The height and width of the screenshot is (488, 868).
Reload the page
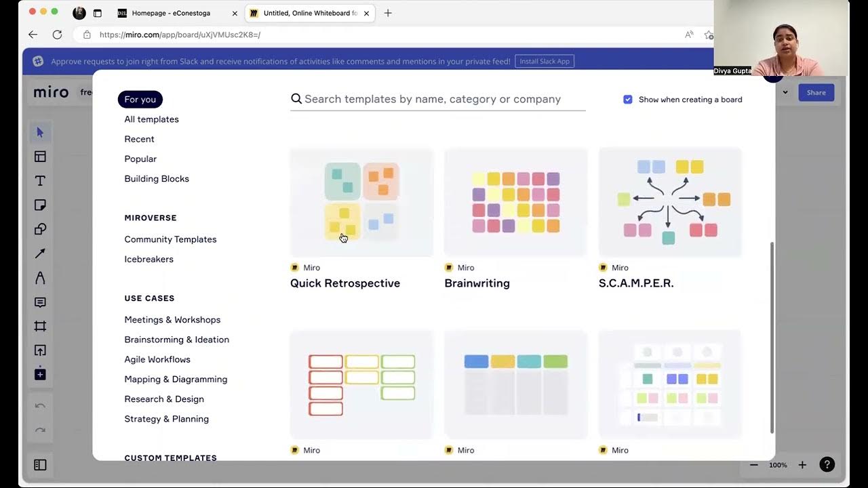(x=57, y=35)
